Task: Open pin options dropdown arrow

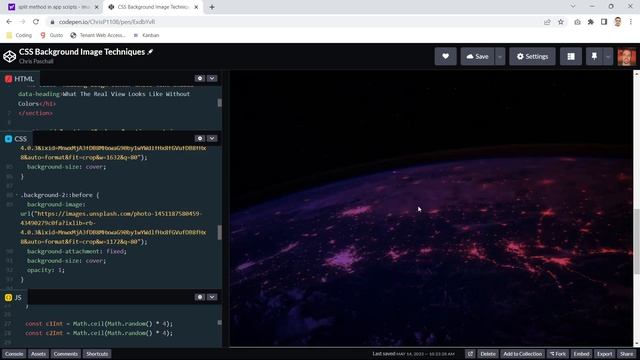Action: coord(608,56)
